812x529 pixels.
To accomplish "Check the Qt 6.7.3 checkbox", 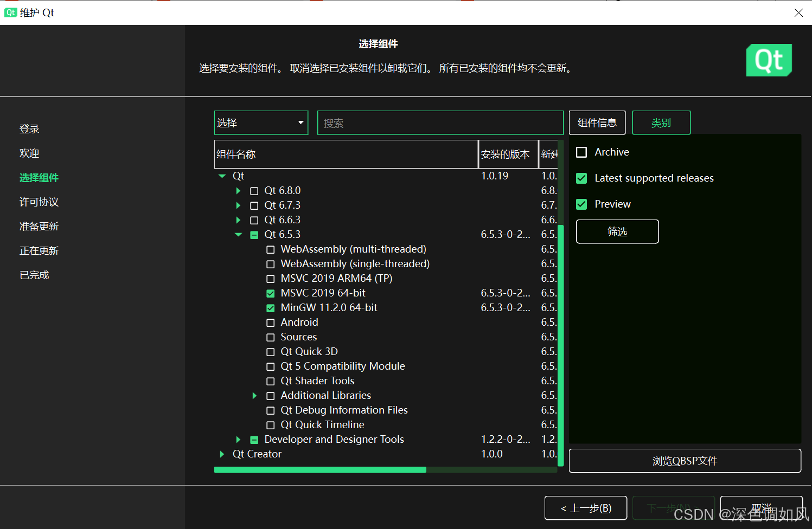I will 254,205.
